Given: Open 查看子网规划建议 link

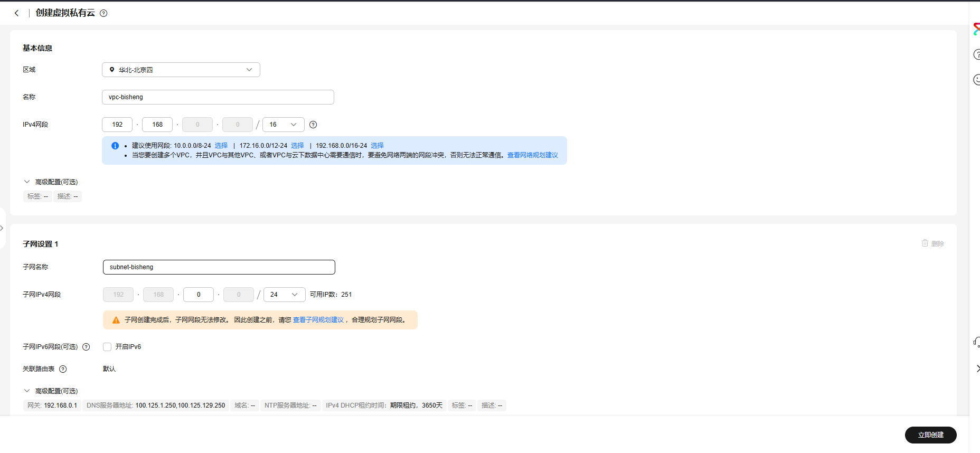Looking at the screenshot, I should click(318, 320).
